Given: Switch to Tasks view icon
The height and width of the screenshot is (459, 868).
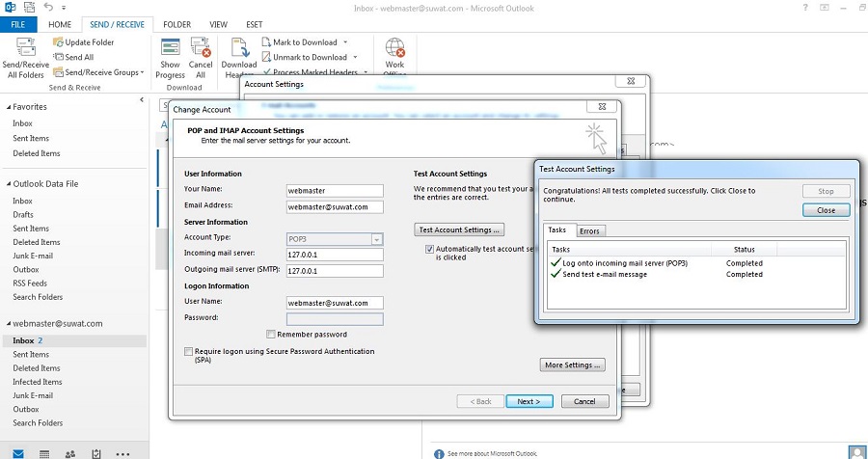Looking at the screenshot, I should [95, 454].
